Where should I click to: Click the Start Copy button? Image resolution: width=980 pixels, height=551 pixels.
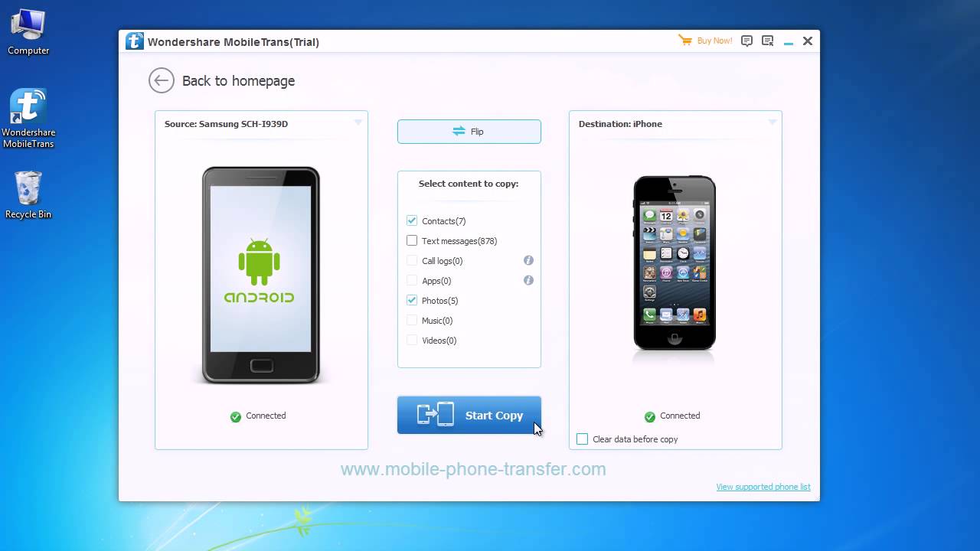point(469,416)
